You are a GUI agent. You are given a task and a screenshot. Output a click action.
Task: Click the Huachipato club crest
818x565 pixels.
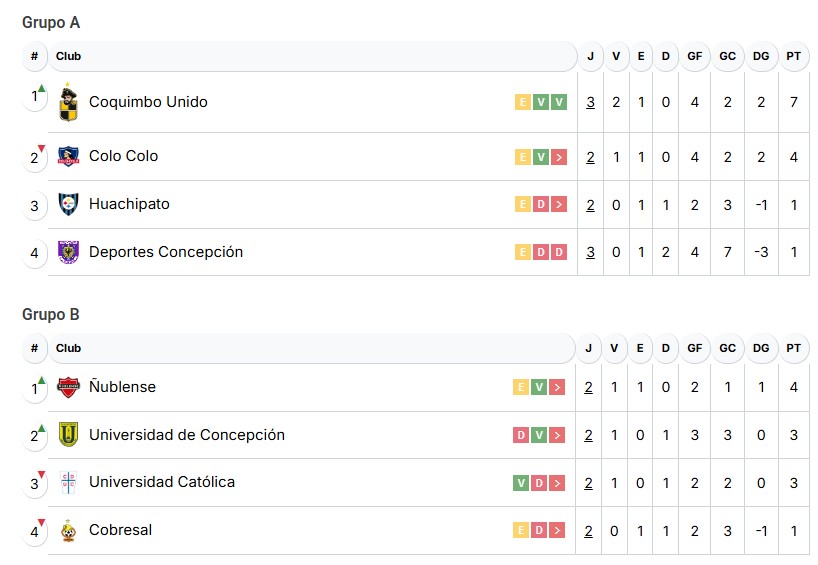coord(68,204)
